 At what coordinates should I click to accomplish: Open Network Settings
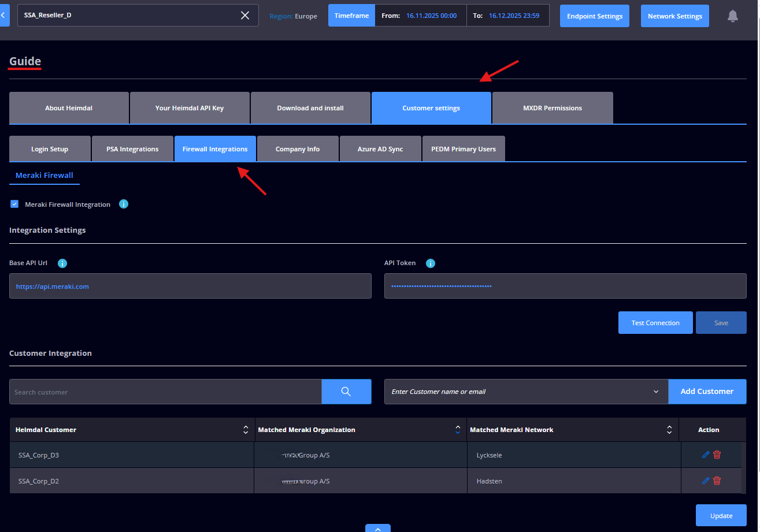click(675, 16)
